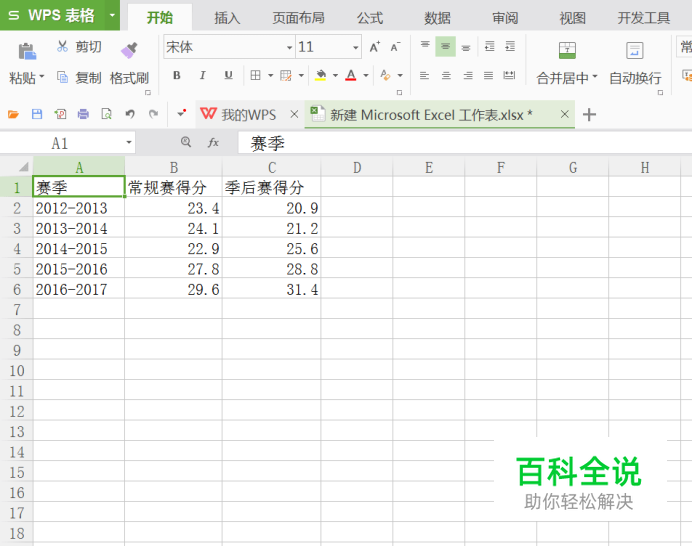Apply distributed alignment icon
Viewport: 692px width, 546px height.
[509, 75]
